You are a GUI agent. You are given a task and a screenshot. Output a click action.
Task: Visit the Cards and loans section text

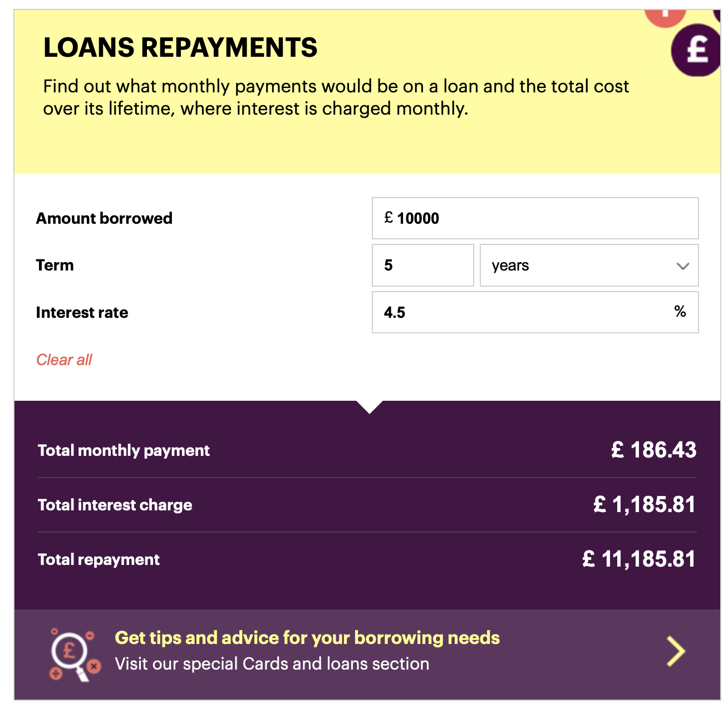(272, 664)
